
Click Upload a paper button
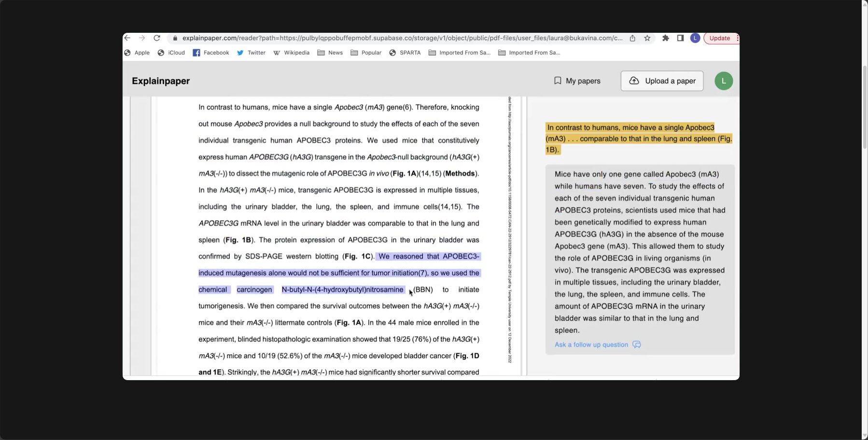[x=662, y=81]
